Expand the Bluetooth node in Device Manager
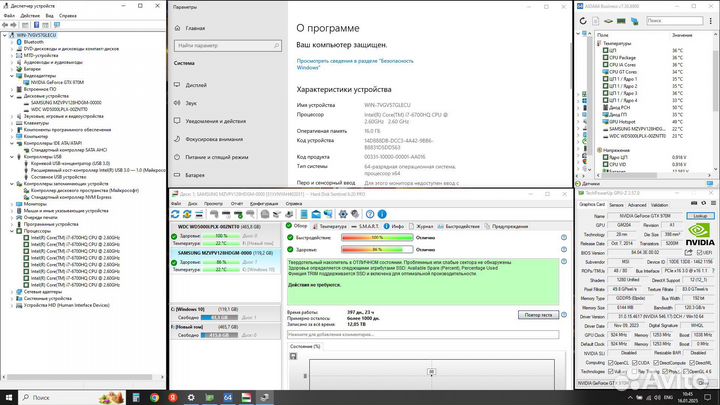720x405 pixels. (x=12, y=42)
